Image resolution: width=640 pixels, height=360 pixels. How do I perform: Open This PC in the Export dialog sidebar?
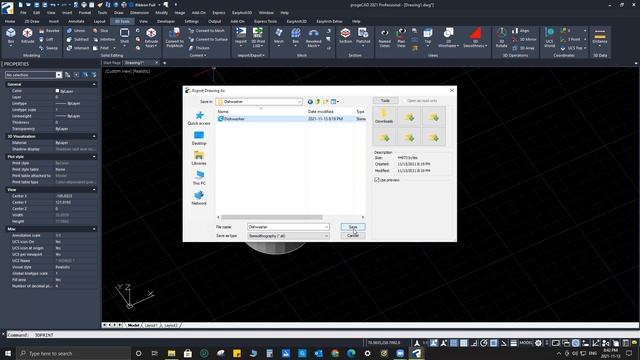[199, 178]
